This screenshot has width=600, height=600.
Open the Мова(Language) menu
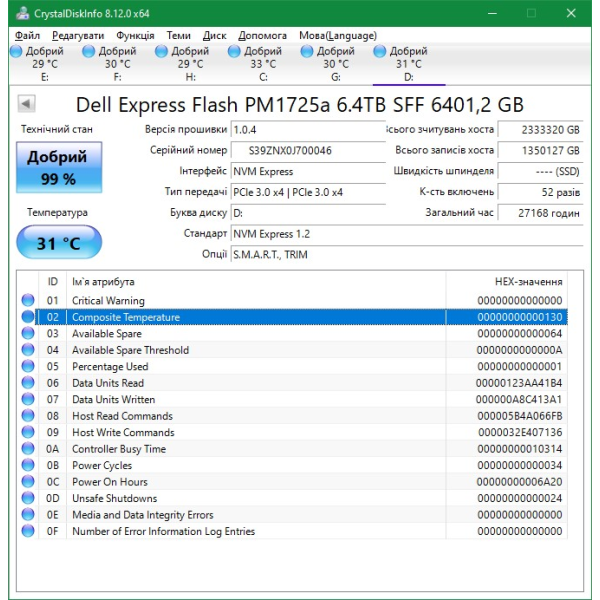[338, 36]
